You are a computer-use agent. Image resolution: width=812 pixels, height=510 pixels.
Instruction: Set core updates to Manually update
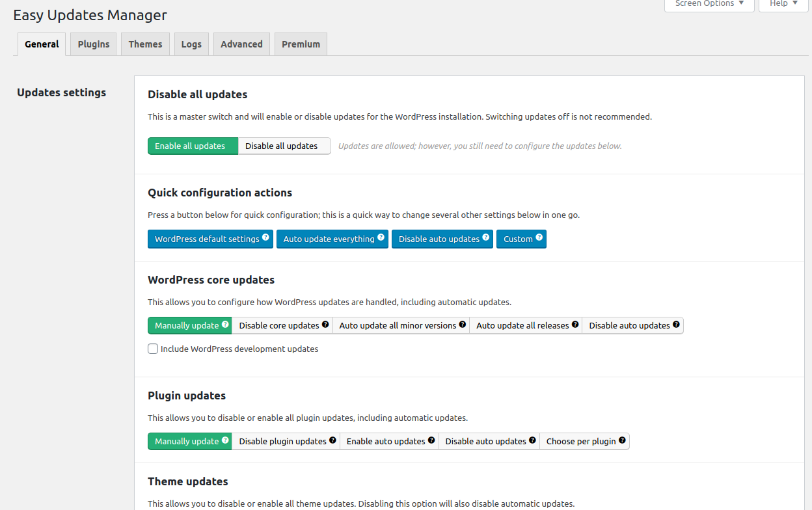click(x=189, y=325)
